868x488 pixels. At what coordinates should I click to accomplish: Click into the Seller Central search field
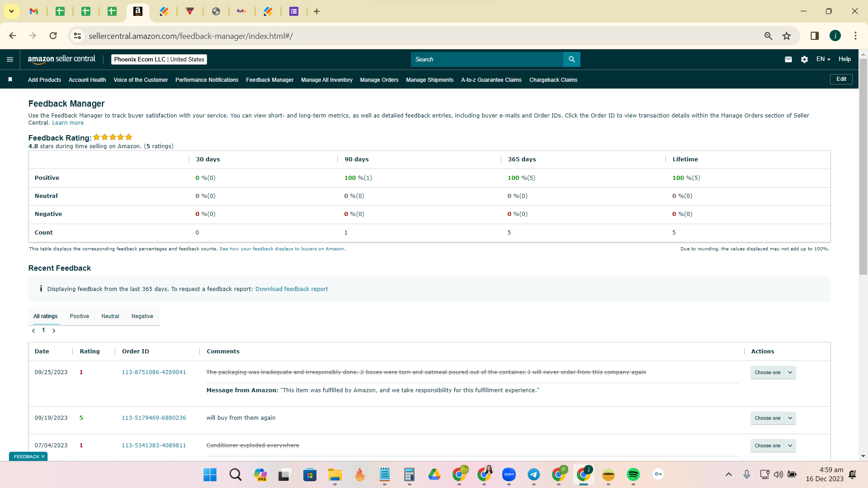pyautogui.click(x=487, y=59)
